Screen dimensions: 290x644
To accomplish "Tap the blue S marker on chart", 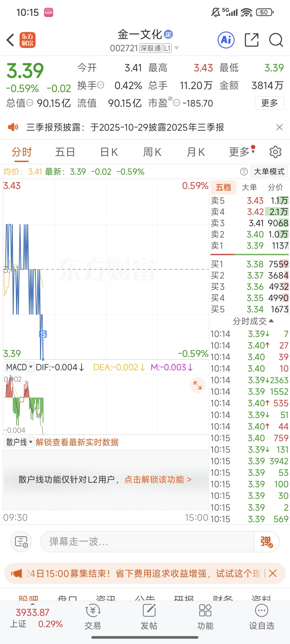I will coord(43,334).
